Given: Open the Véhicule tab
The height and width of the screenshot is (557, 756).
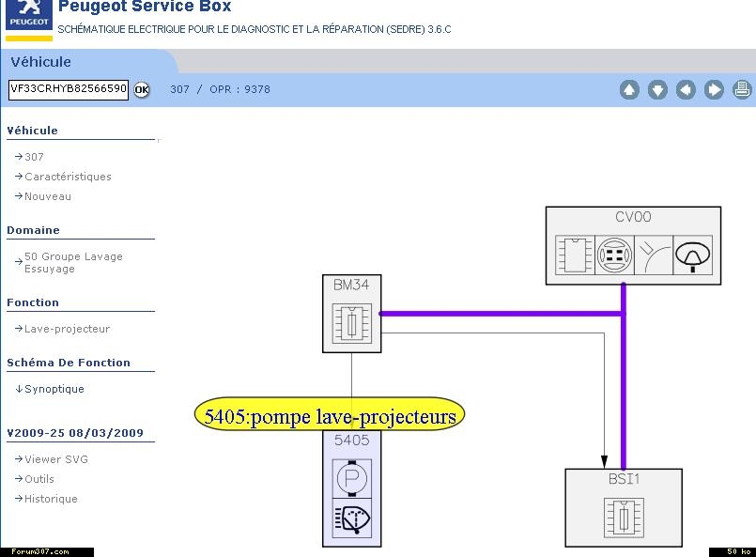Looking at the screenshot, I should pyautogui.click(x=41, y=62).
